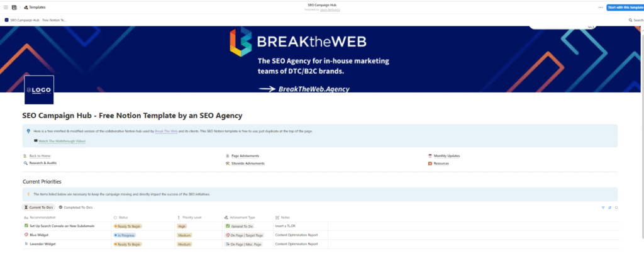Click the BreakTheWeb cover banner image
The width and height of the screenshot is (644, 256).
tap(320, 59)
